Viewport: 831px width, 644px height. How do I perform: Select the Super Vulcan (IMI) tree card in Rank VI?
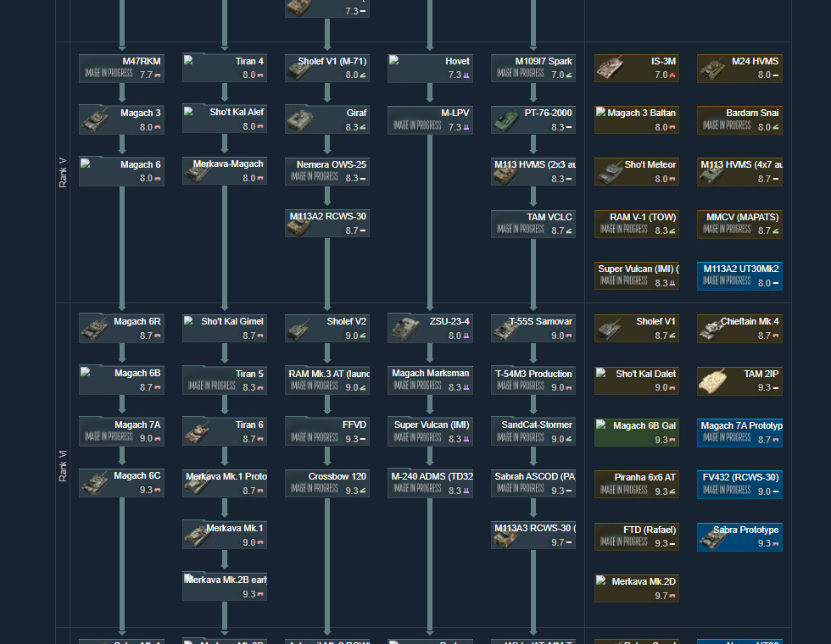430,431
